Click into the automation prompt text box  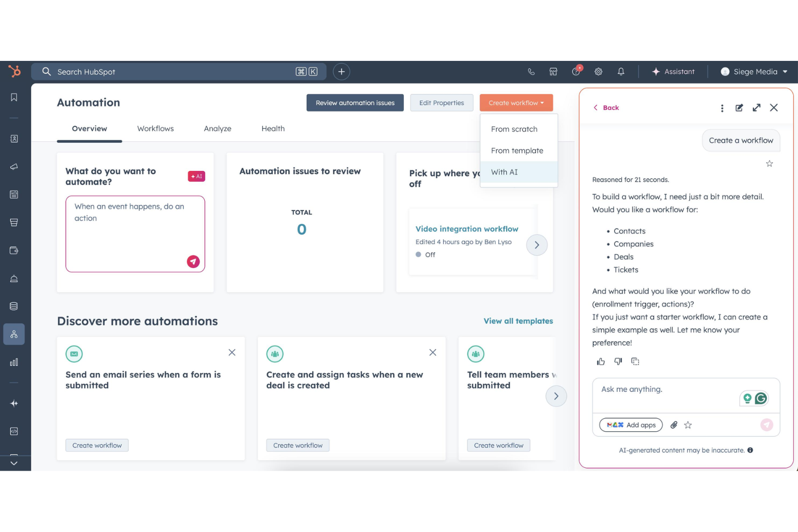(135, 234)
